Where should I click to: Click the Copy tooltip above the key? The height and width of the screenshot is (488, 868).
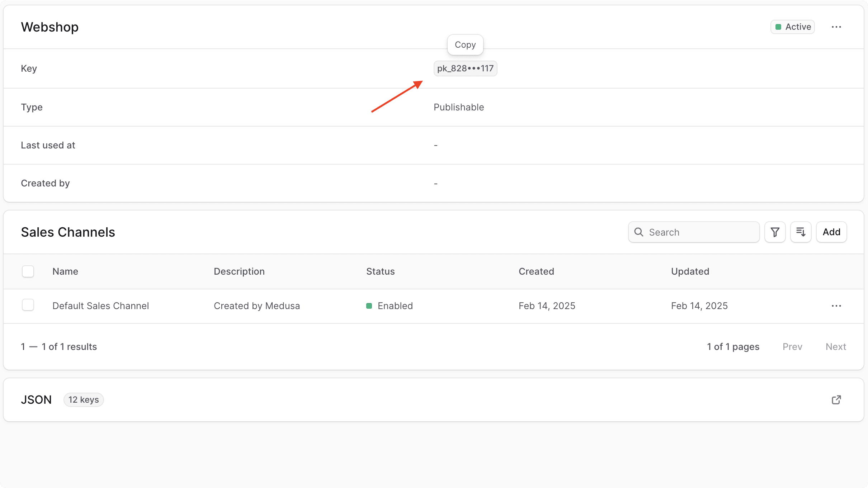tap(465, 44)
